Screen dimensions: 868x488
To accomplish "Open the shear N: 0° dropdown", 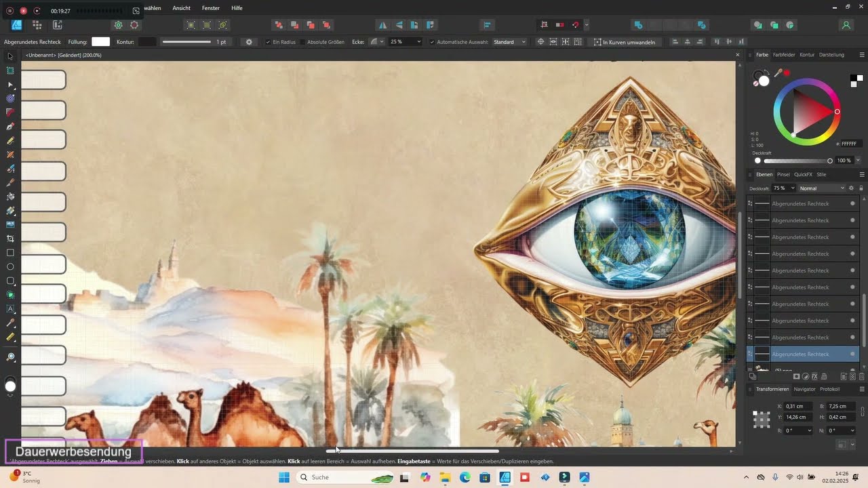I will tap(851, 430).
